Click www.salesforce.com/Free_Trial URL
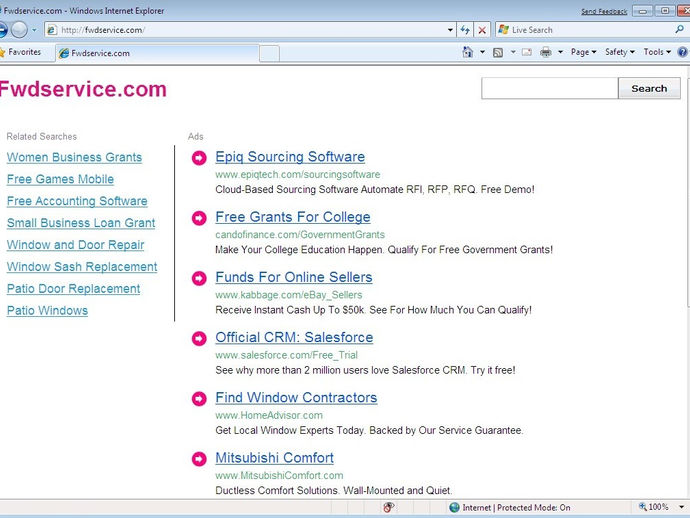Viewport: 690px width, 518px height. [x=286, y=355]
